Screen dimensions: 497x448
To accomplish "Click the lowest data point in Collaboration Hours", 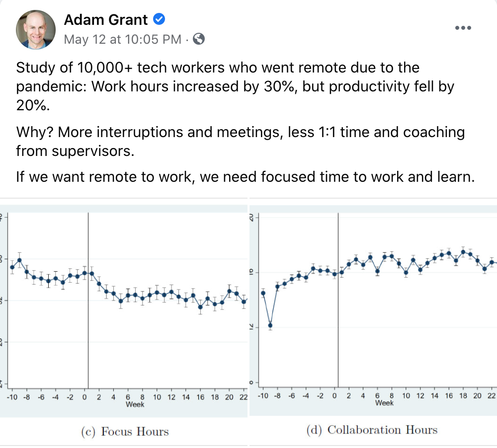I will 270,325.
